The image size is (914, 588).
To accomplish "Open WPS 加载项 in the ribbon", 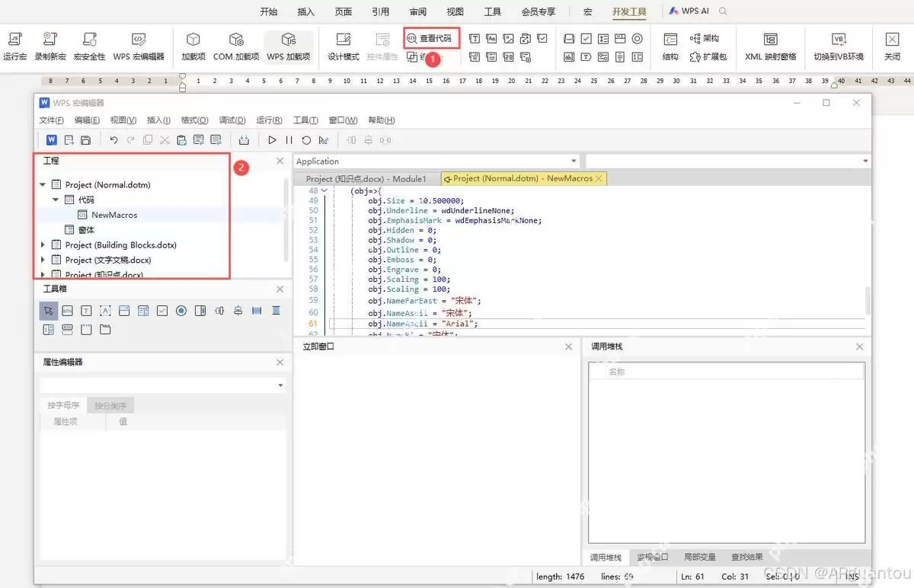I will tap(288, 46).
